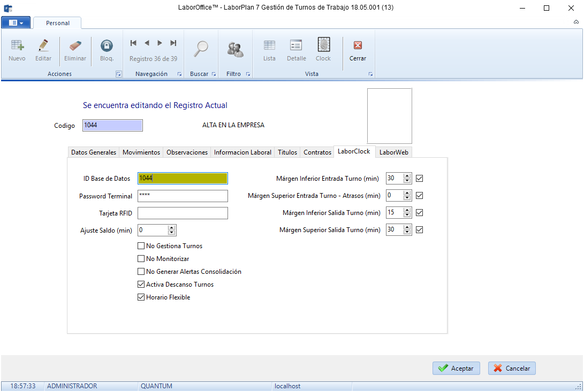Enable No Monitorizar checkbox
The width and height of the screenshot is (584, 392).
click(x=141, y=259)
